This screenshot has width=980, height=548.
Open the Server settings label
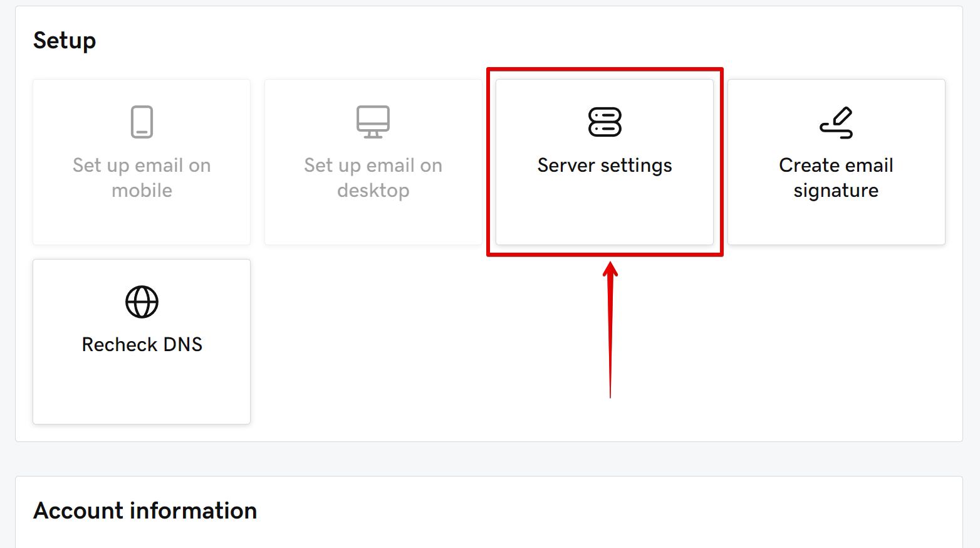pyautogui.click(x=605, y=166)
